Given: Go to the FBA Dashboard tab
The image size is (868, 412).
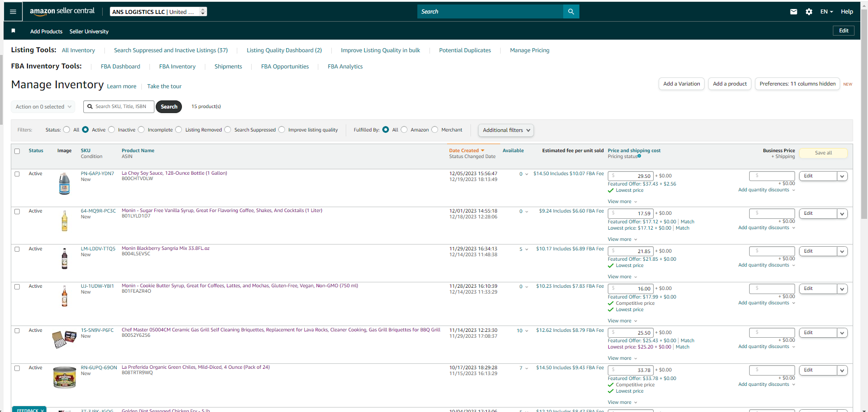Looking at the screenshot, I should [120, 67].
